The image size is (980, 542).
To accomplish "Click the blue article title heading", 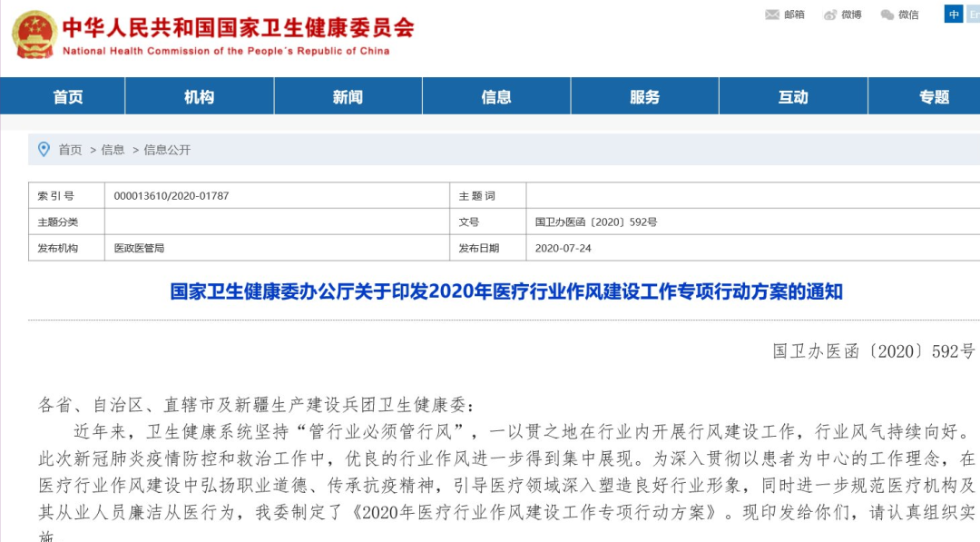I will [506, 292].
